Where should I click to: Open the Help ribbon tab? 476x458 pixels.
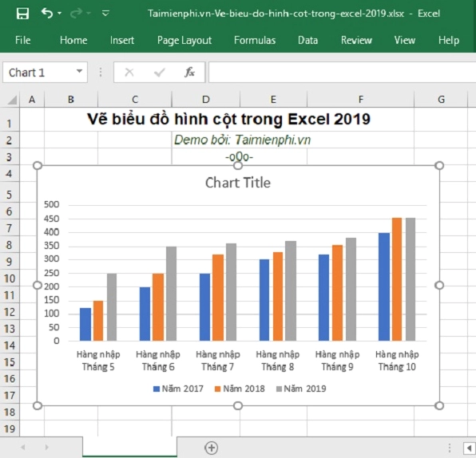[449, 41]
